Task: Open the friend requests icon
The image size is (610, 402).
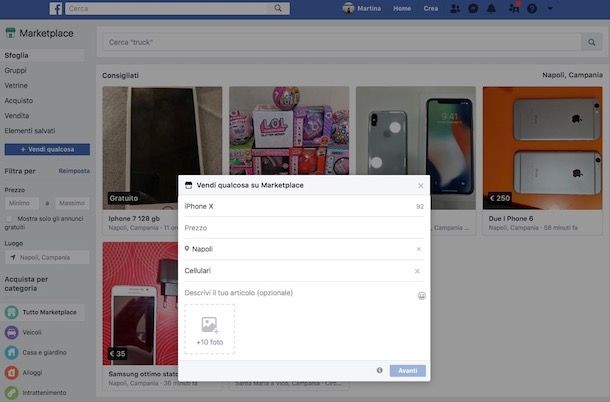Action: [454, 9]
